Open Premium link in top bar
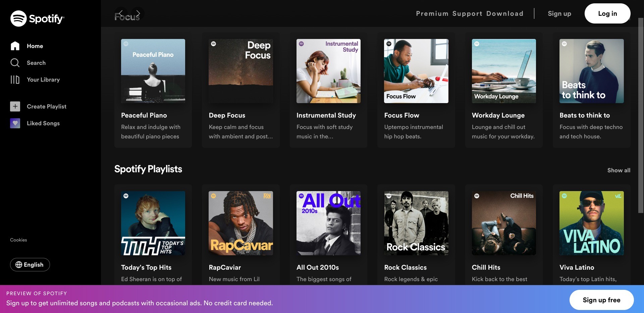 click(432, 13)
